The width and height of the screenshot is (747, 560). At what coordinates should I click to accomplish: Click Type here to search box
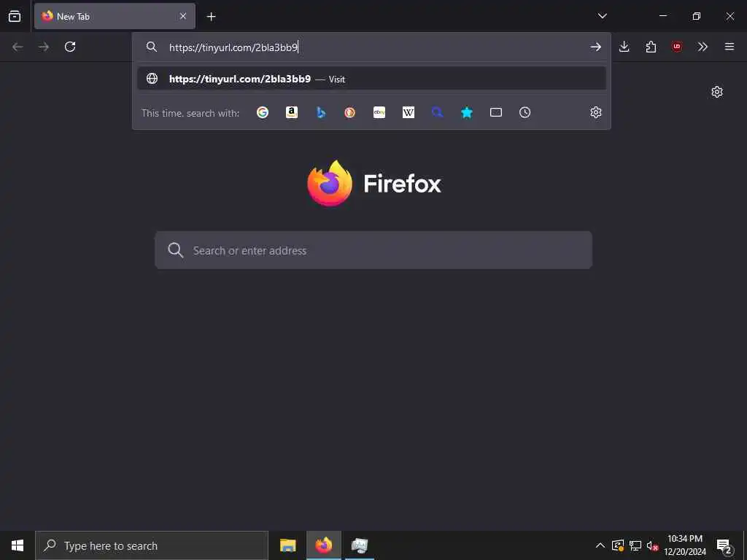pyautogui.click(x=152, y=545)
